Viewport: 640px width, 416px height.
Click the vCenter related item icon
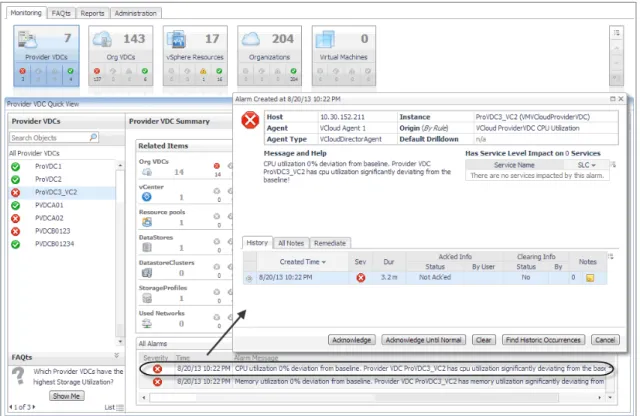click(x=147, y=197)
